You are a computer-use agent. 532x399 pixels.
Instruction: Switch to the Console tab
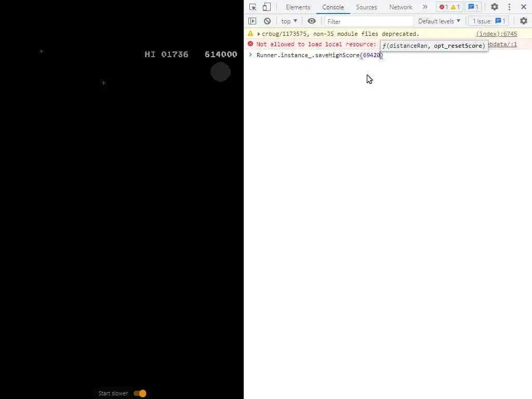point(333,7)
